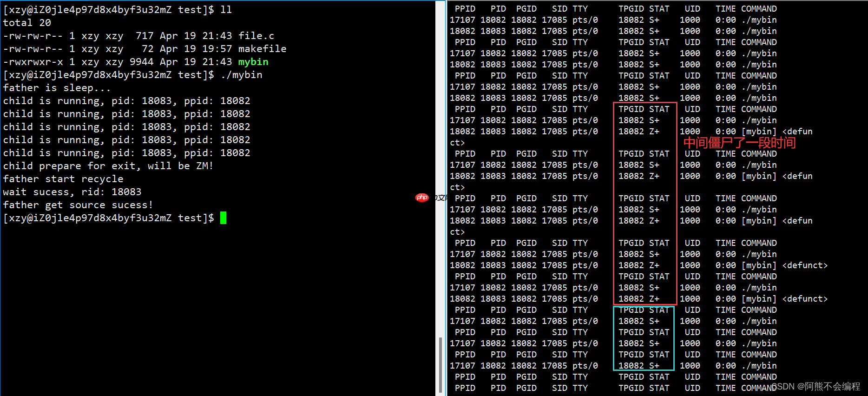Click the green cursor block at the prompt
Viewport: 868px width, 396px height.
pos(224,218)
